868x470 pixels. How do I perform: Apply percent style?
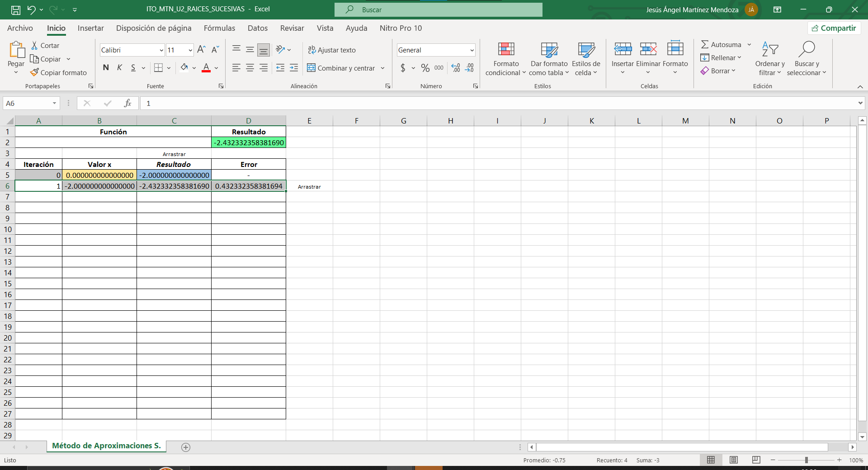425,68
